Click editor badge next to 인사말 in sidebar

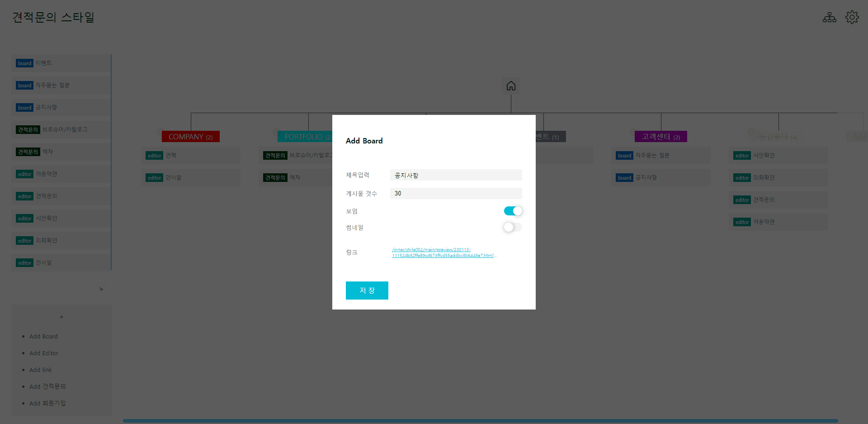(x=24, y=263)
